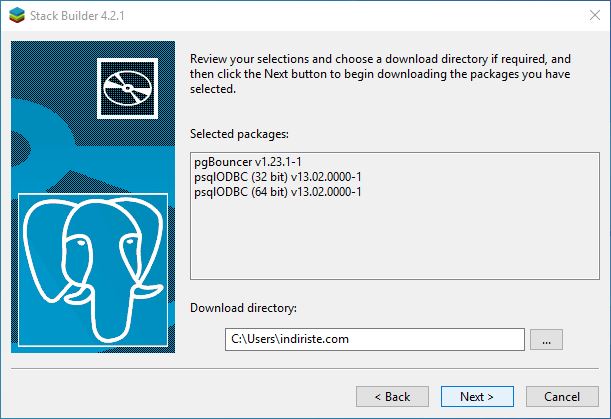611x419 pixels.
Task: Click the Selected packages label
Action: (239, 134)
